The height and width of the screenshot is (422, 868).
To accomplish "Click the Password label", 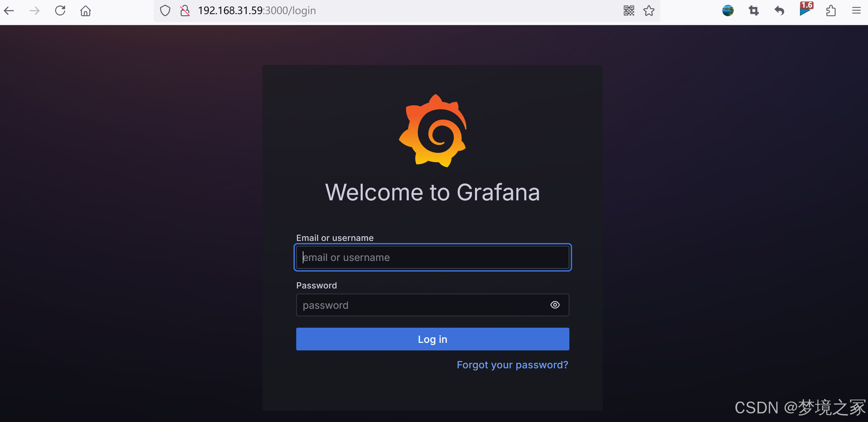I will [x=317, y=285].
